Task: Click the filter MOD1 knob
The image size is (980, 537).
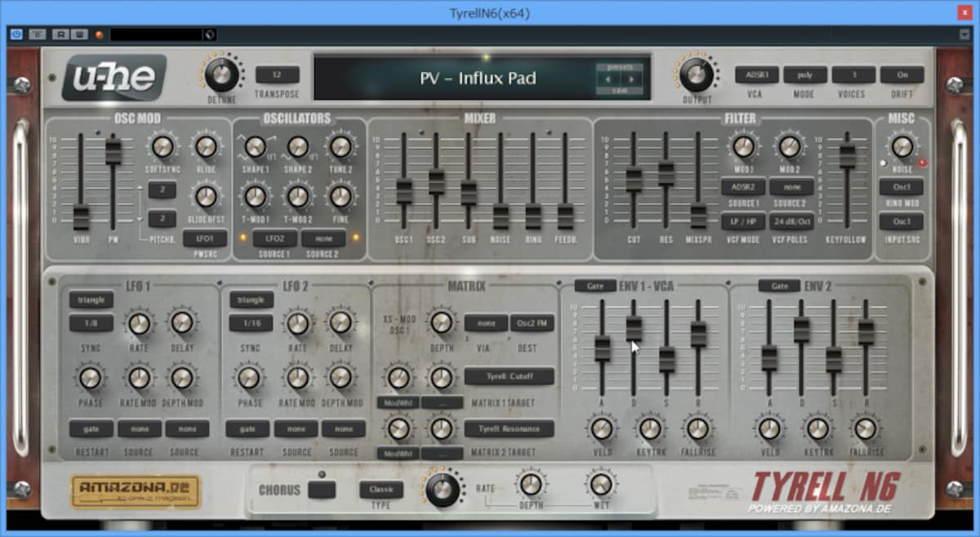Action: [x=742, y=146]
